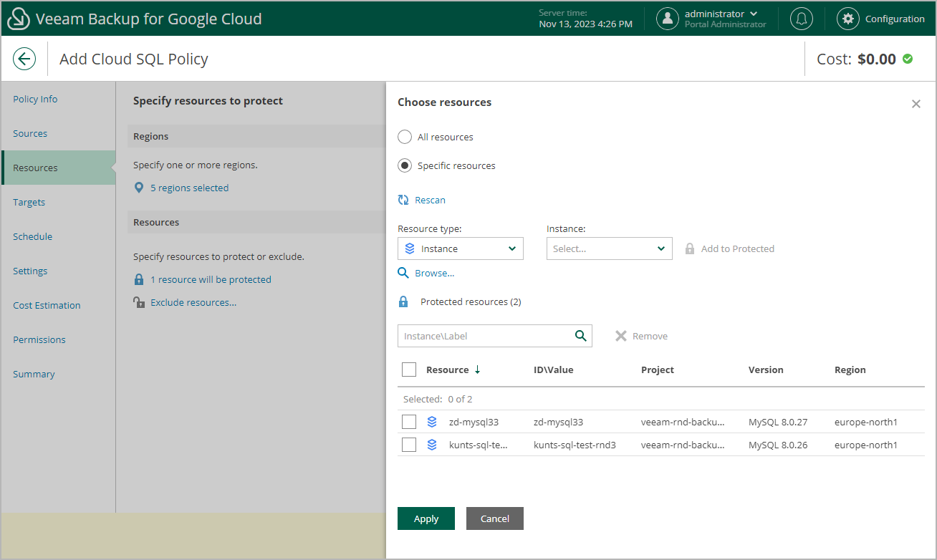Click the Apply button

click(x=426, y=518)
